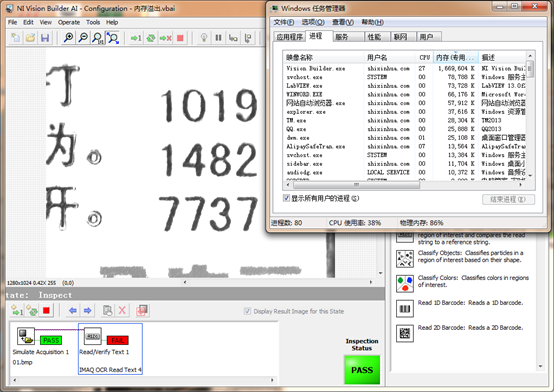The image size is (554, 392).
Task: Click the horizontal scrollbar in the process list
Action: pyautogui.click(x=405, y=185)
